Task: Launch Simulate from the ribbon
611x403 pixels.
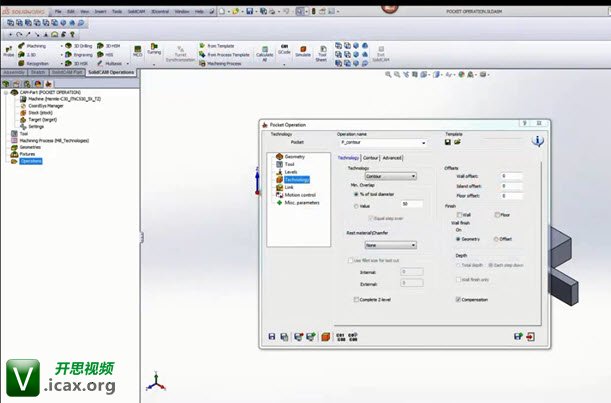Action: pos(303,51)
